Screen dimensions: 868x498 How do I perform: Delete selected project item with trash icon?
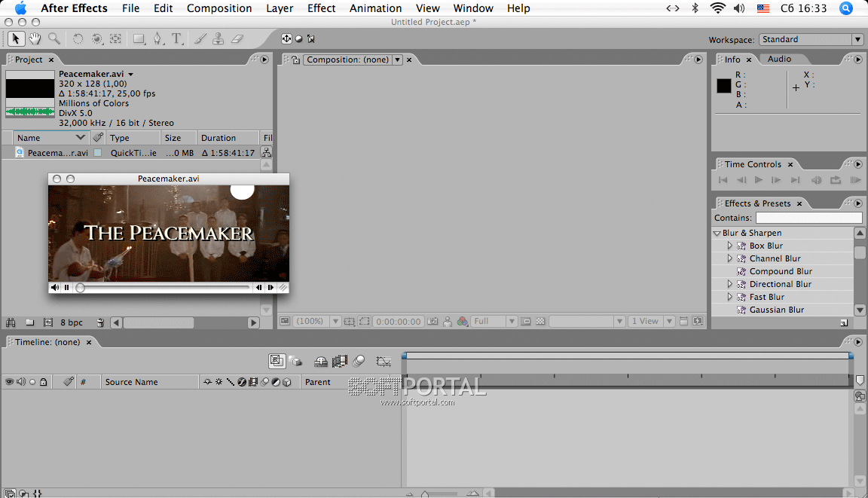pos(100,322)
